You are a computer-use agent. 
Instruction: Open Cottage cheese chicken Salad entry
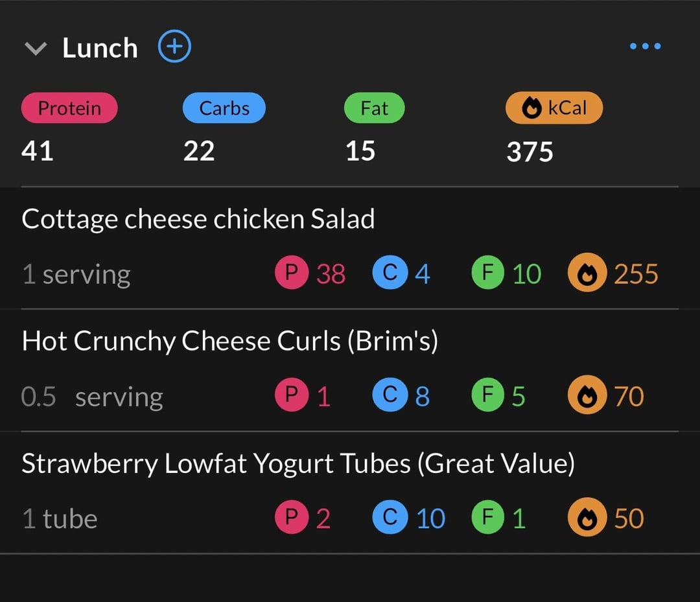[x=198, y=219]
